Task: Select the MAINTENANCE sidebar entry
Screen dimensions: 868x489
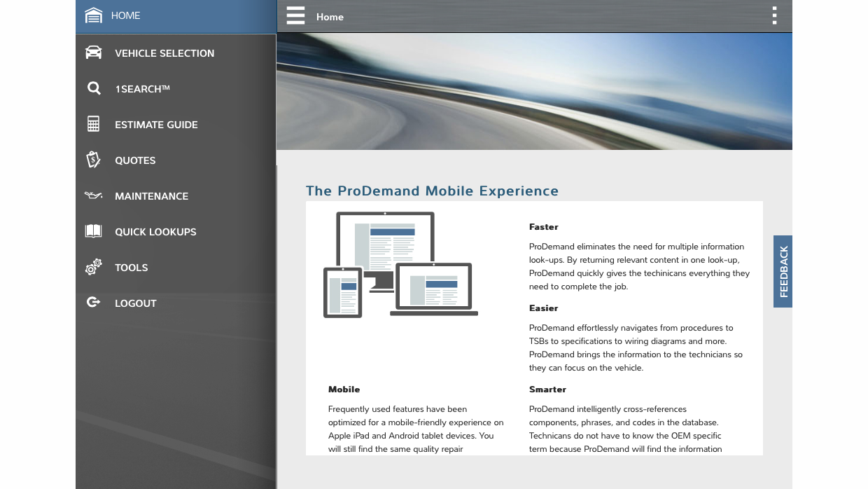Action: (152, 196)
